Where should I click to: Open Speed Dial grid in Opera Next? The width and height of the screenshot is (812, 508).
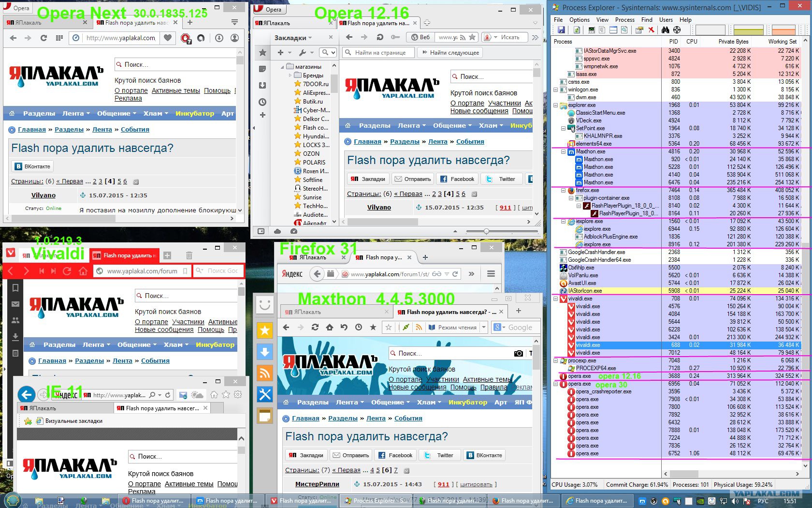tap(59, 38)
